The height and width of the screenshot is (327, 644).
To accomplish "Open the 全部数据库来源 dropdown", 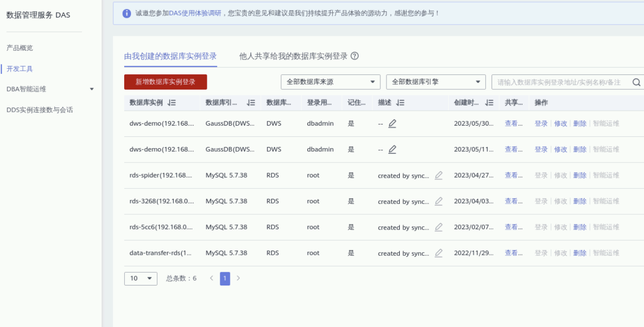I will click(330, 82).
